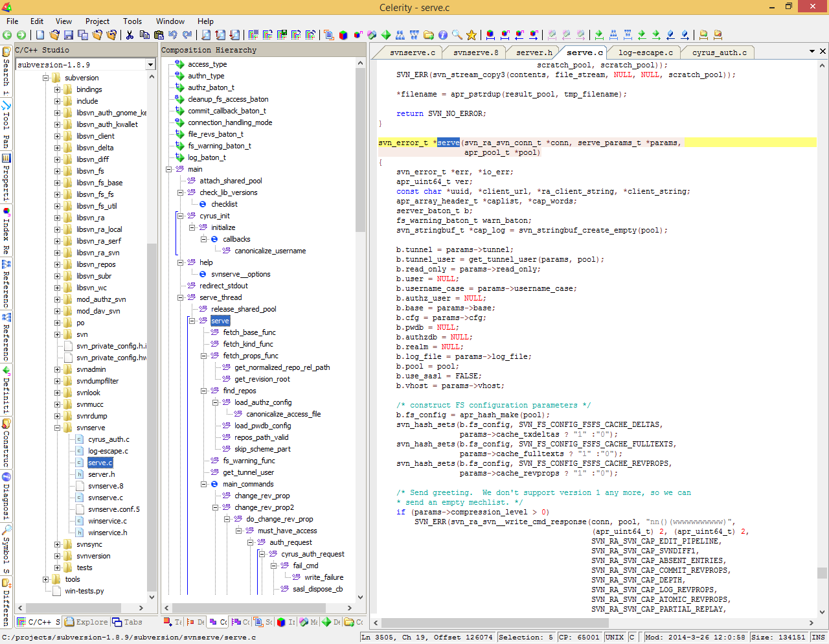829x644 pixels.
Task: Open the Symbol S sidebar tab
Action: tap(6, 549)
